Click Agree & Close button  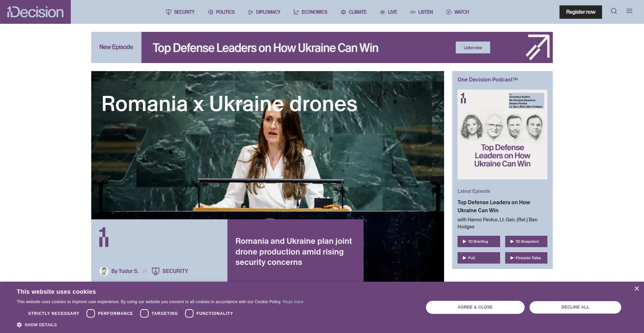pyautogui.click(x=475, y=307)
